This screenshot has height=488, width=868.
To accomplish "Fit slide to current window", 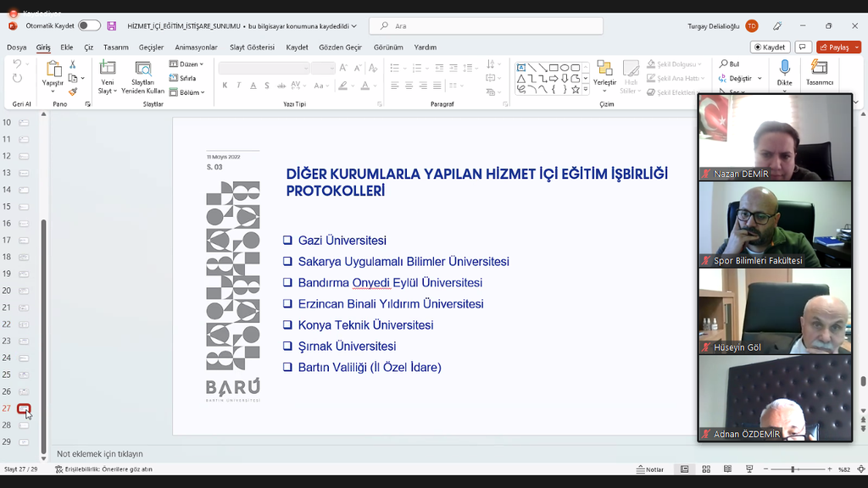I will tap(861, 469).
